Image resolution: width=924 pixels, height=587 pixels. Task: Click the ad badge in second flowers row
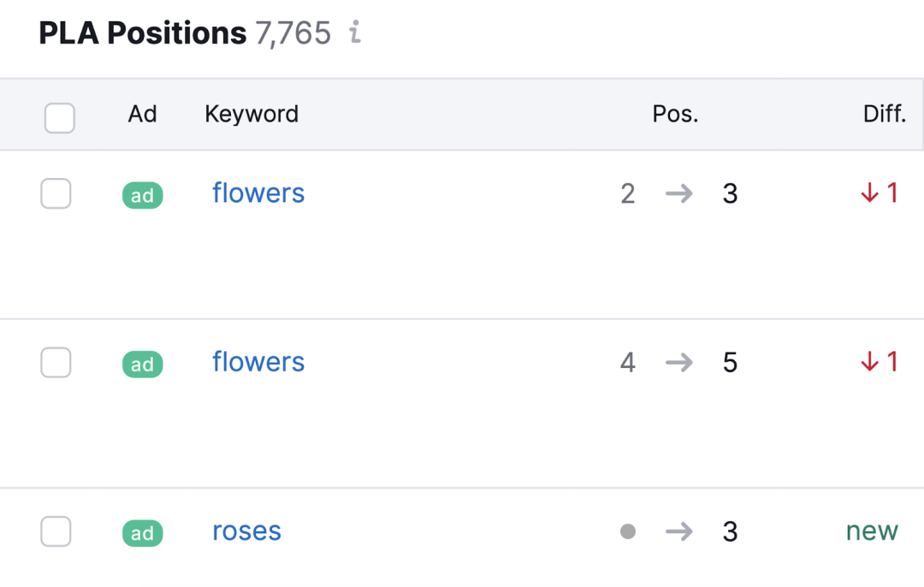click(x=143, y=365)
